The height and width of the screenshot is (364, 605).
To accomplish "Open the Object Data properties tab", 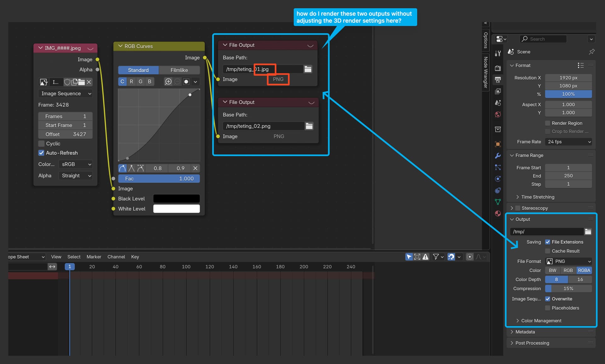I will [x=498, y=202].
